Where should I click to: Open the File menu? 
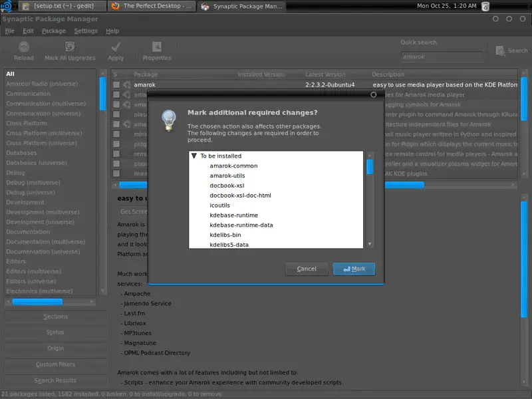pos(9,31)
